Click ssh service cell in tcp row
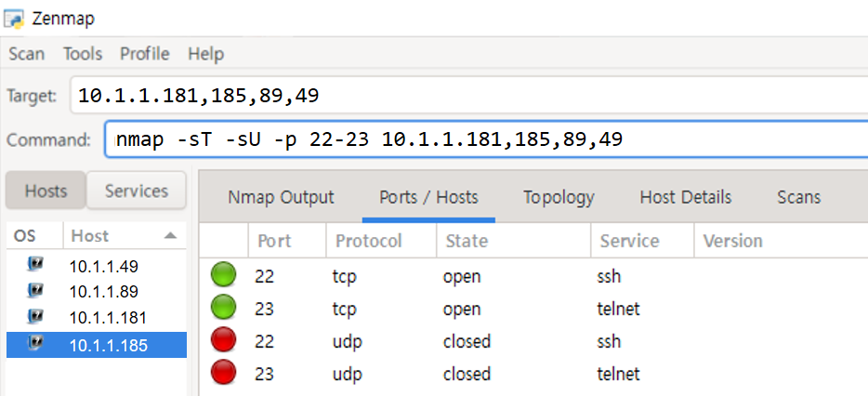Viewport: 868px width, 396px height. (609, 276)
